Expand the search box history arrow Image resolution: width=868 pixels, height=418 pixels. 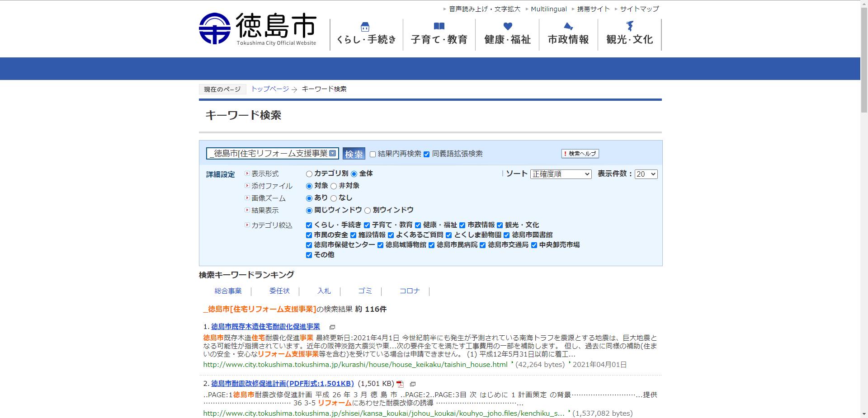(x=334, y=153)
